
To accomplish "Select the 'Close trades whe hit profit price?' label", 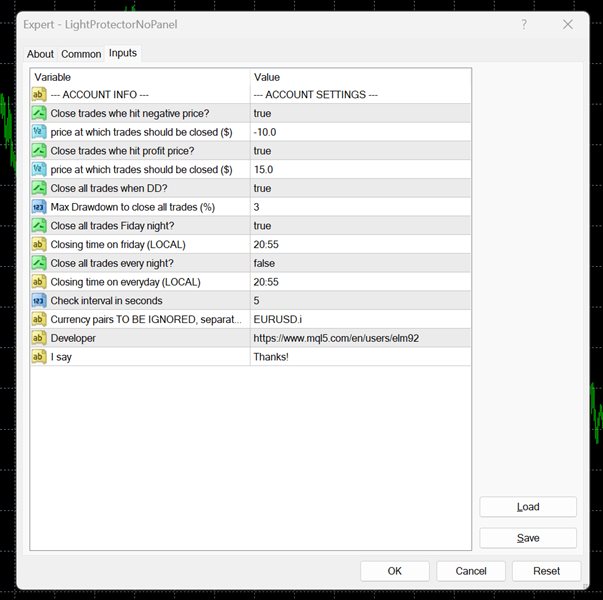I will coord(122,151).
